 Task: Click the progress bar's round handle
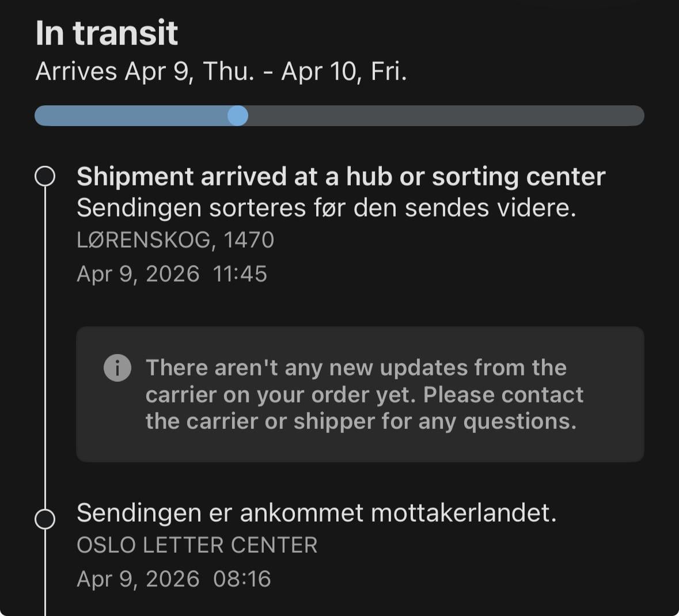[237, 116]
